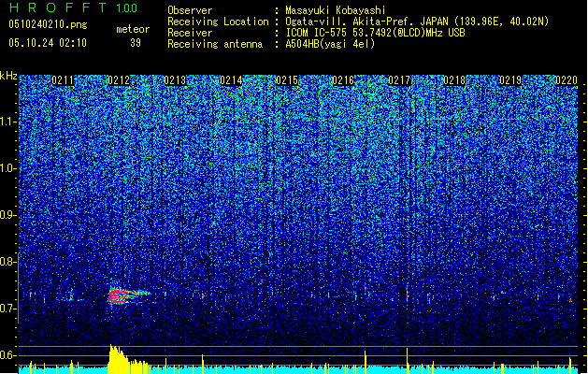The width and height of the screenshot is (588, 374).
Task: Click the Receiving Location field label
Action: coord(218,22)
